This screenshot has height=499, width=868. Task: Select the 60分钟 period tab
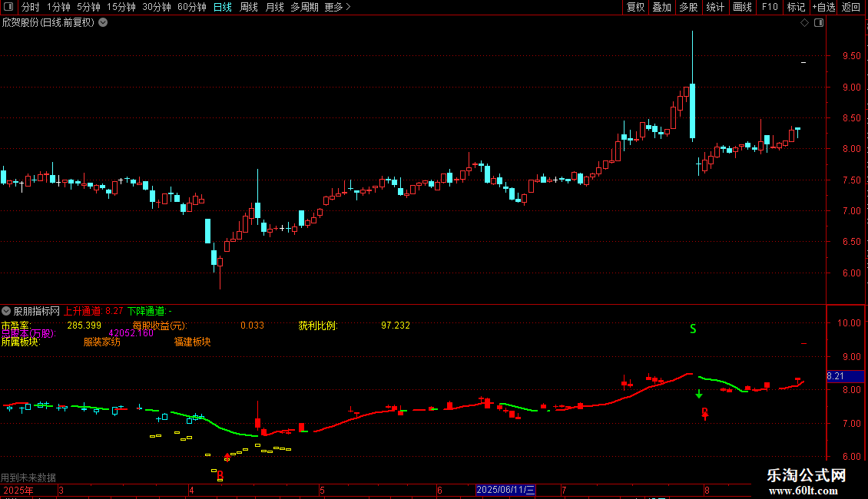pos(191,7)
